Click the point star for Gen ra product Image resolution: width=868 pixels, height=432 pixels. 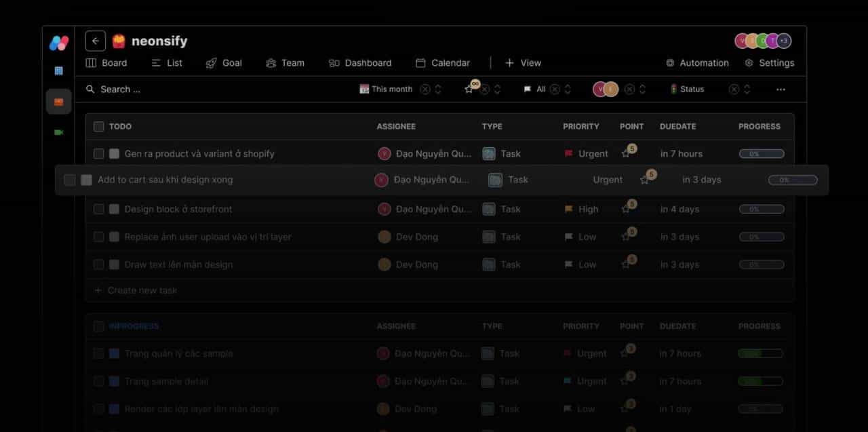point(626,154)
